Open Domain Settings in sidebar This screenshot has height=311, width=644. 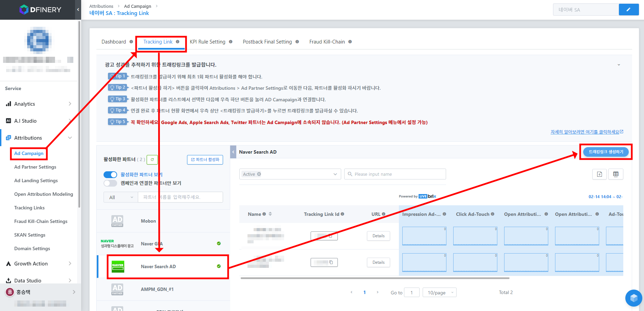32,248
